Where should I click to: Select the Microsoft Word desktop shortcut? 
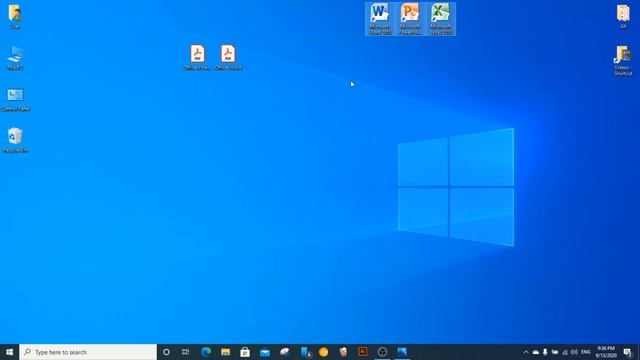[x=380, y=19]
